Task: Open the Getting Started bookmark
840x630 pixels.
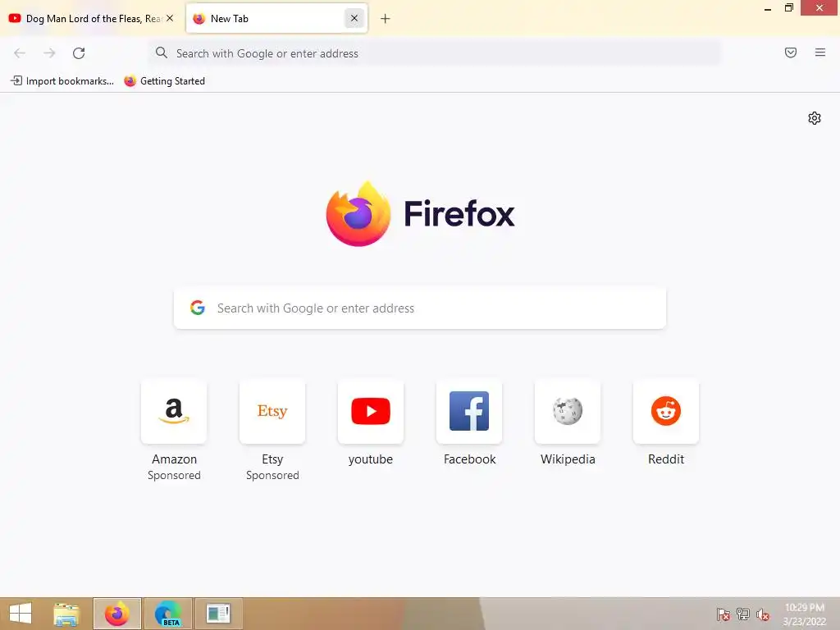Action: coord(164,81)
